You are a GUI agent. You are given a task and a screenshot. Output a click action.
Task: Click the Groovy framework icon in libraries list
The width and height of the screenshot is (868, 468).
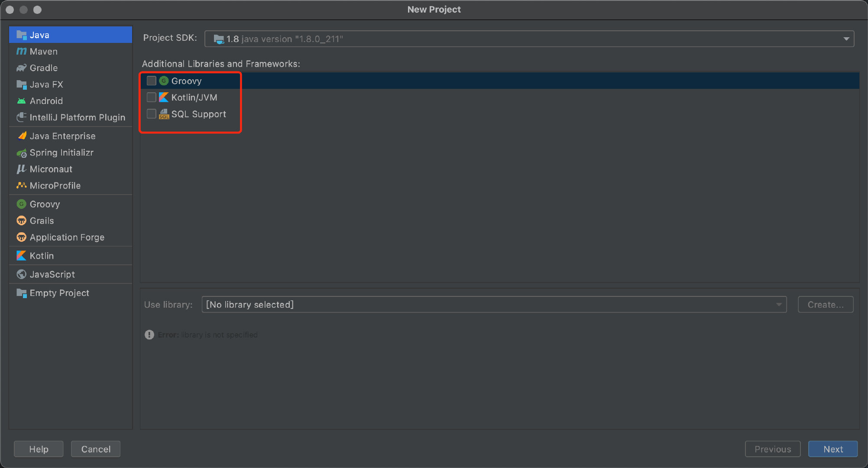click(164, 81)
